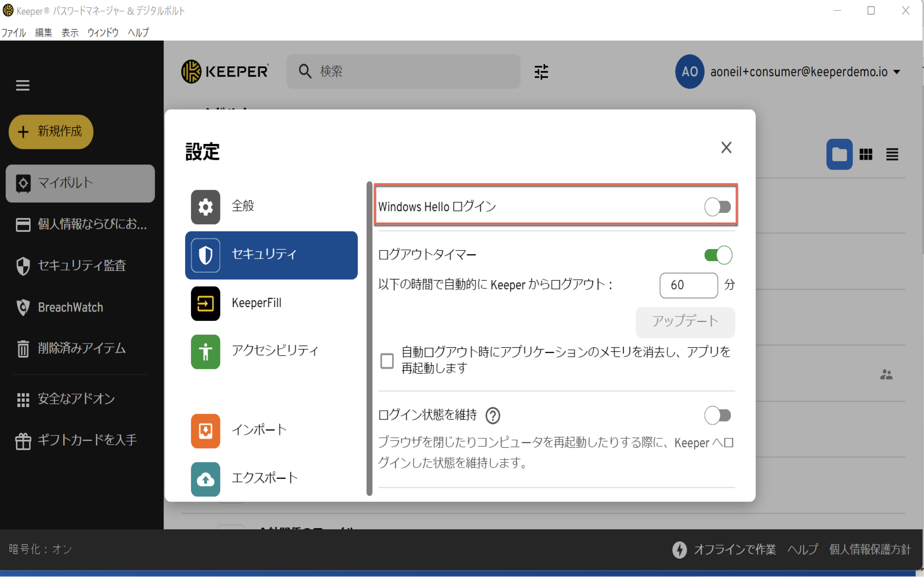Click the 新規作成 button
This screenshot has height=577, width=924.
(x=51, y=132)
